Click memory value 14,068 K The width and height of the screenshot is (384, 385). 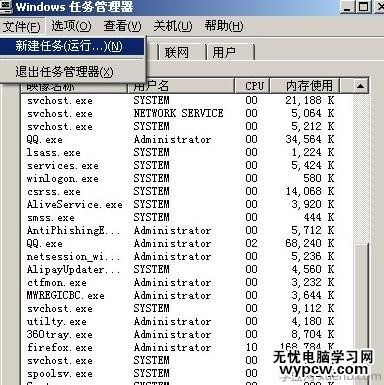310,191
